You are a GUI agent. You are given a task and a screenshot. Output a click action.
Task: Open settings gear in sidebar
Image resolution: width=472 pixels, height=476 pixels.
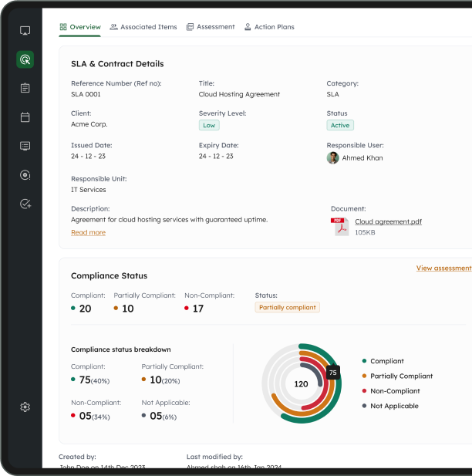(x=25, y=407)
